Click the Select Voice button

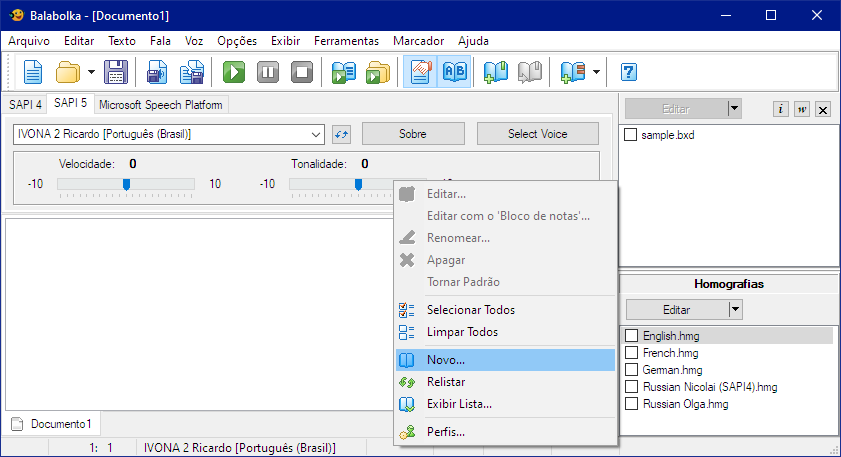(x=538, y=134)
